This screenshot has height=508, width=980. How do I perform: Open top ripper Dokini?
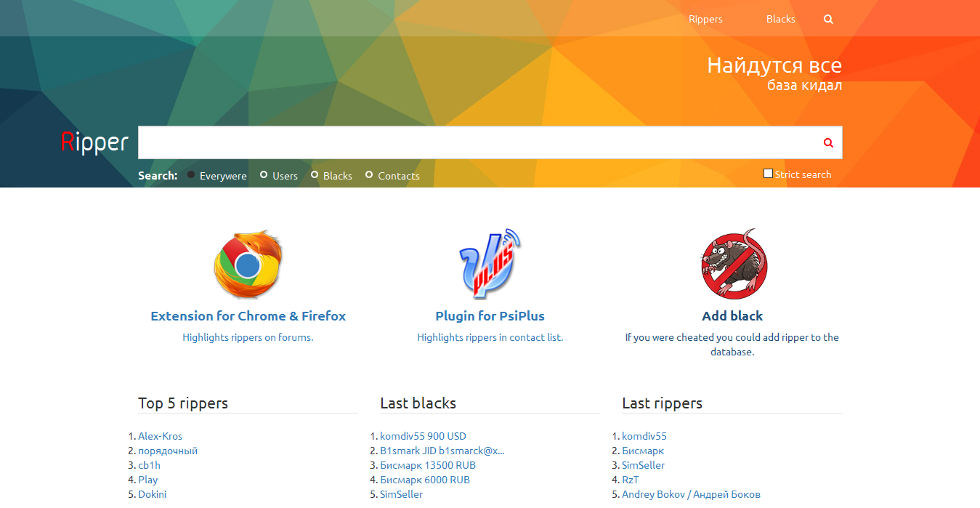pos(152,494)
